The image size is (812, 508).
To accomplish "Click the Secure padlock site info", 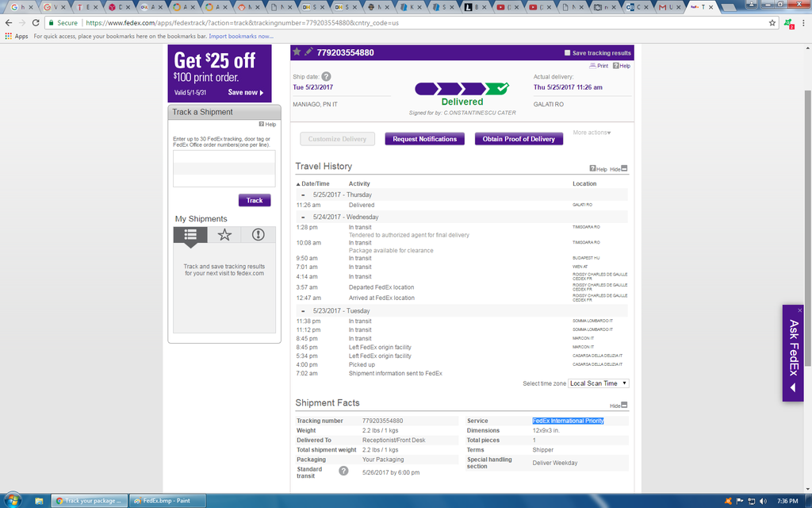I will tap(63, 23).
